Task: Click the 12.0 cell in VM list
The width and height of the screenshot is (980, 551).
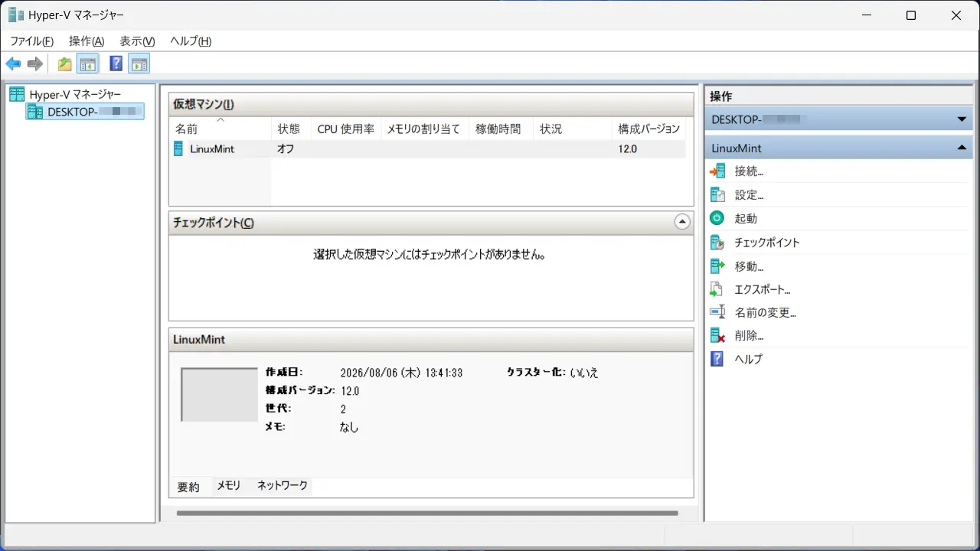Action: [x=628, y=149]
